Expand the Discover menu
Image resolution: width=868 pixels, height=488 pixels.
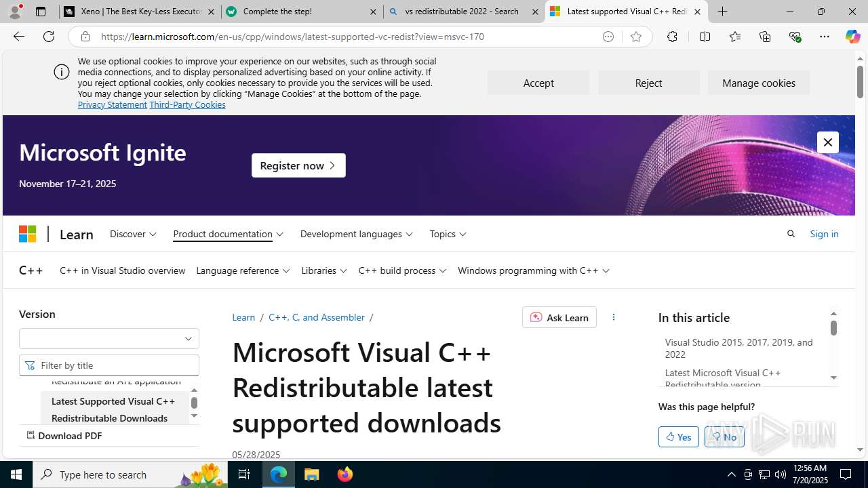coord(133,234)
